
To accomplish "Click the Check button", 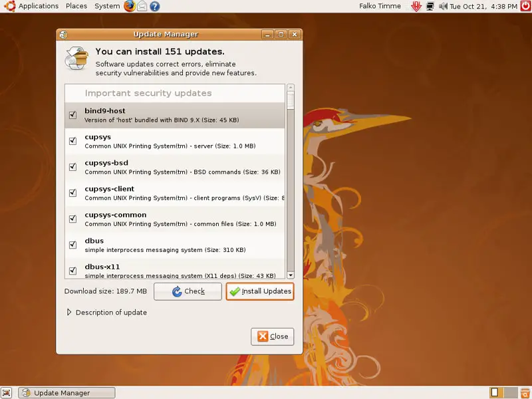I will 188,291.
